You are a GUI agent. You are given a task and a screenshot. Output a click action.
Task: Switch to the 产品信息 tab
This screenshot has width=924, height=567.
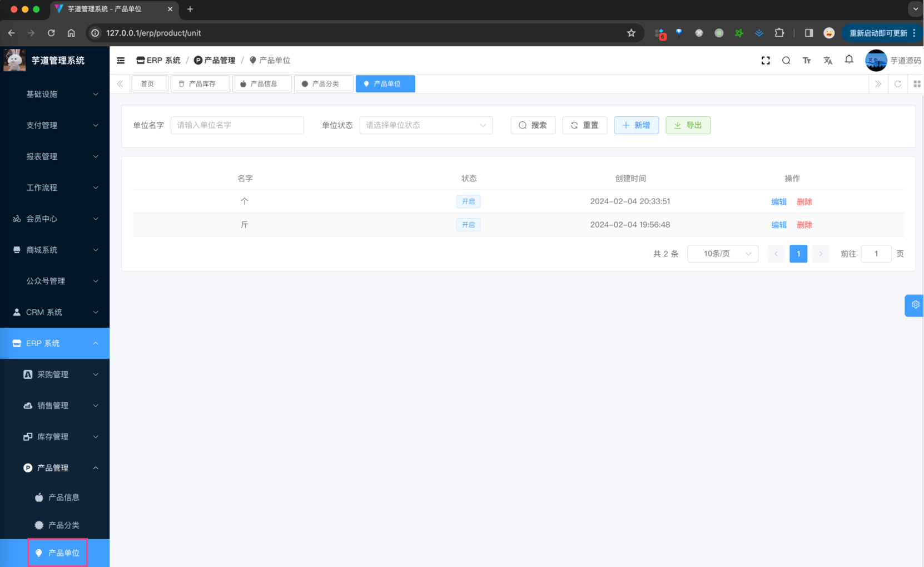(262, 83)
